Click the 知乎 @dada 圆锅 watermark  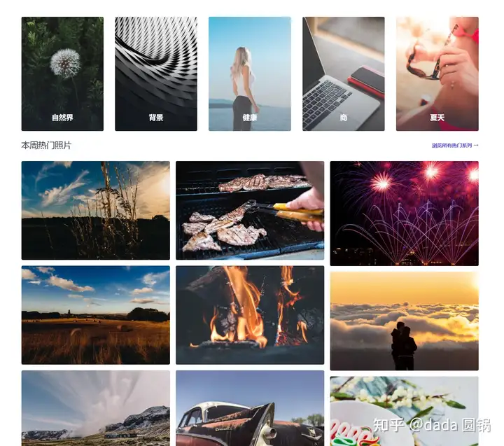[432, 425]
